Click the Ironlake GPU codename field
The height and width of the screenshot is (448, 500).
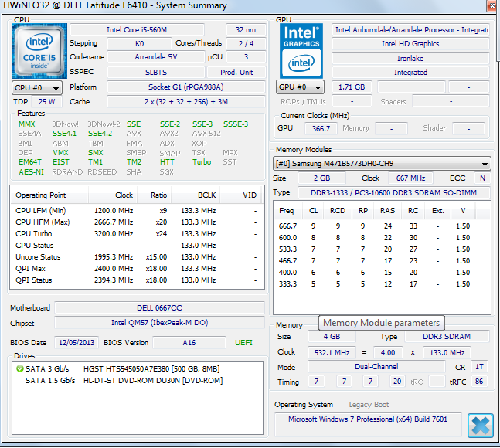click(410, 58)
